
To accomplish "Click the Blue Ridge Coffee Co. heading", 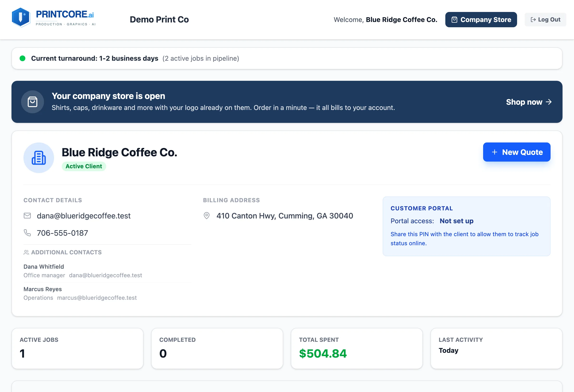I will (x=120, y=152).
